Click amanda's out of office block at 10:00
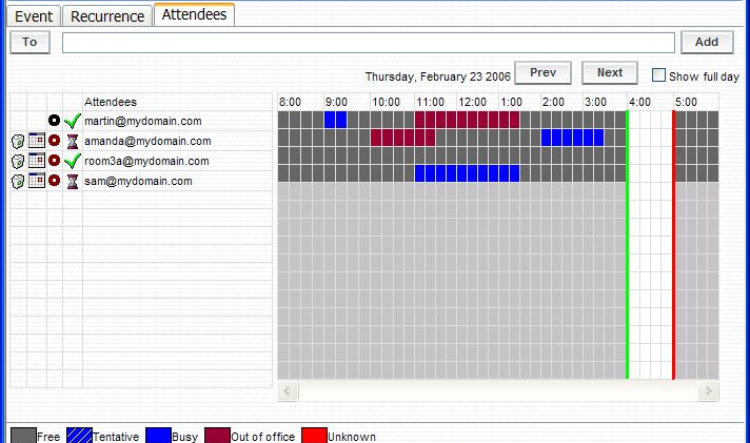Screen dimensions: 750x443 coord(403,138)
